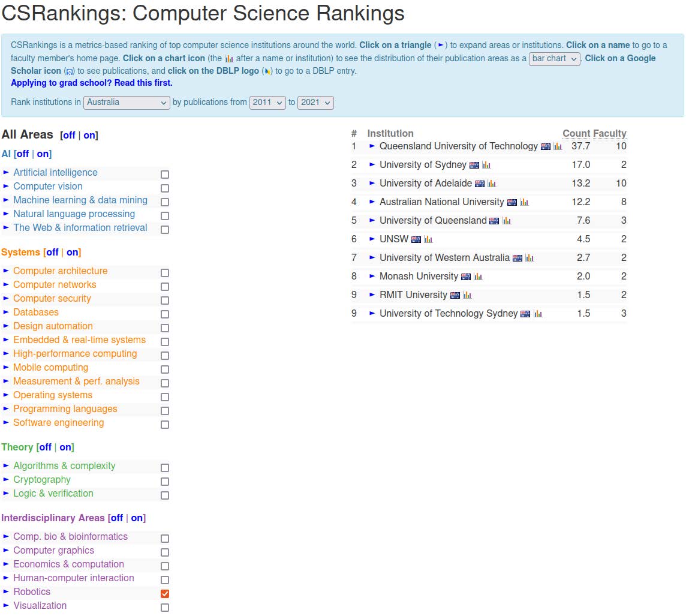Click the Operating systems area label
Image resolution: width=686 pixels, height=616 pixels.
point(53,395)
